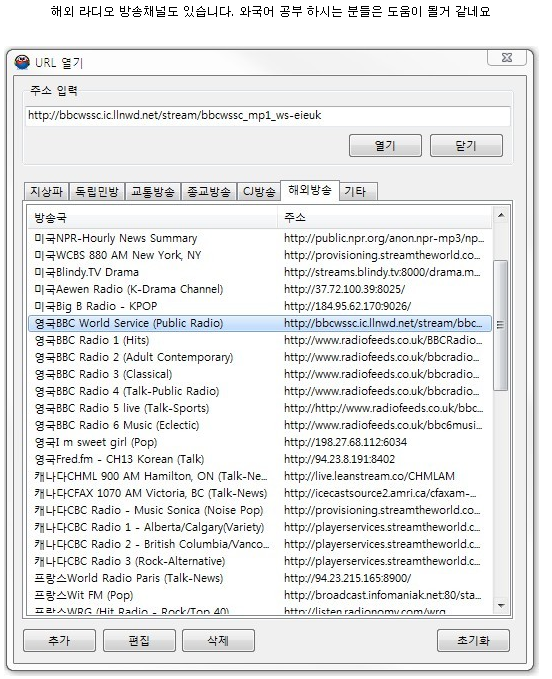Click the scrollbar down arrow

point(501,605)
